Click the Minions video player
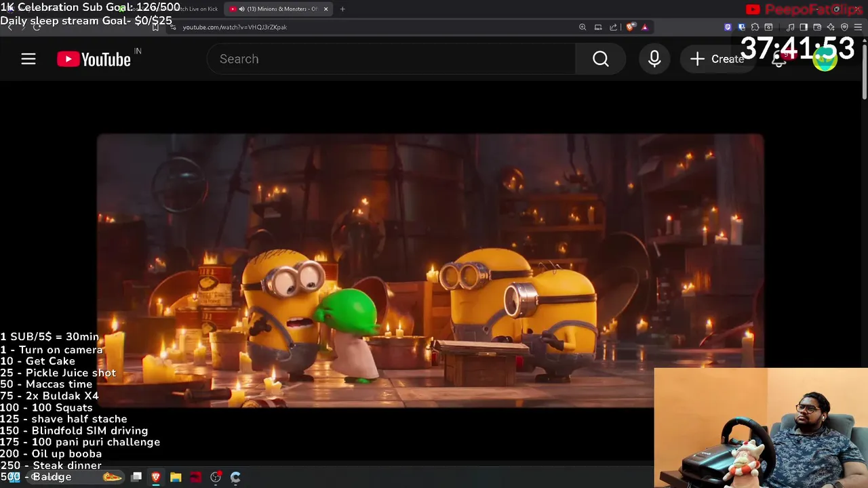868x488 pixels. click(x=430, y=270)
